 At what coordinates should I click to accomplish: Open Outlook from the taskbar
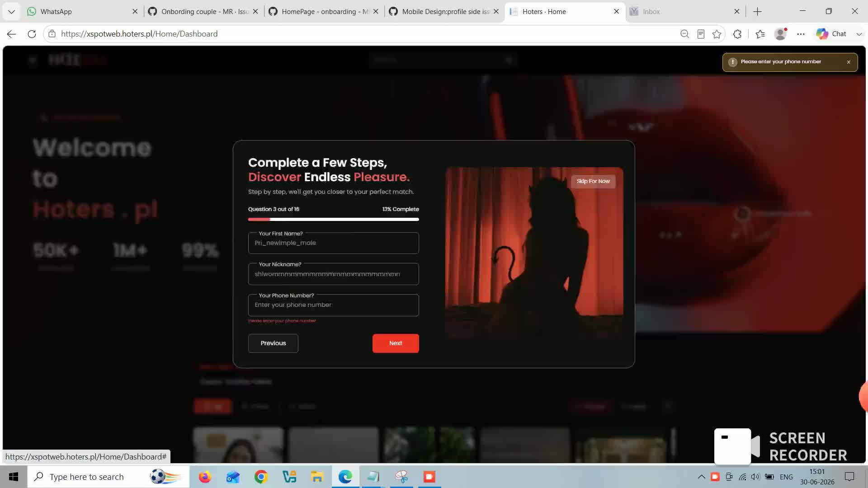[x=233, y=477]
